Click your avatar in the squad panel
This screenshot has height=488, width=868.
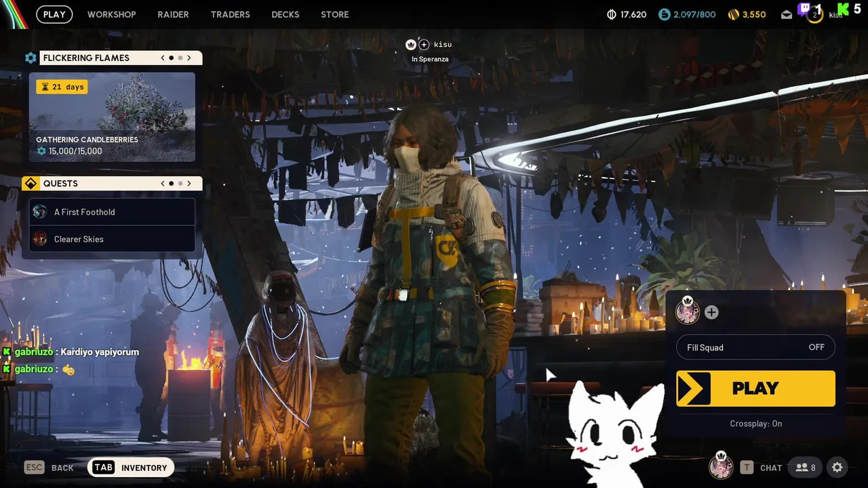[x=688, y=311]
